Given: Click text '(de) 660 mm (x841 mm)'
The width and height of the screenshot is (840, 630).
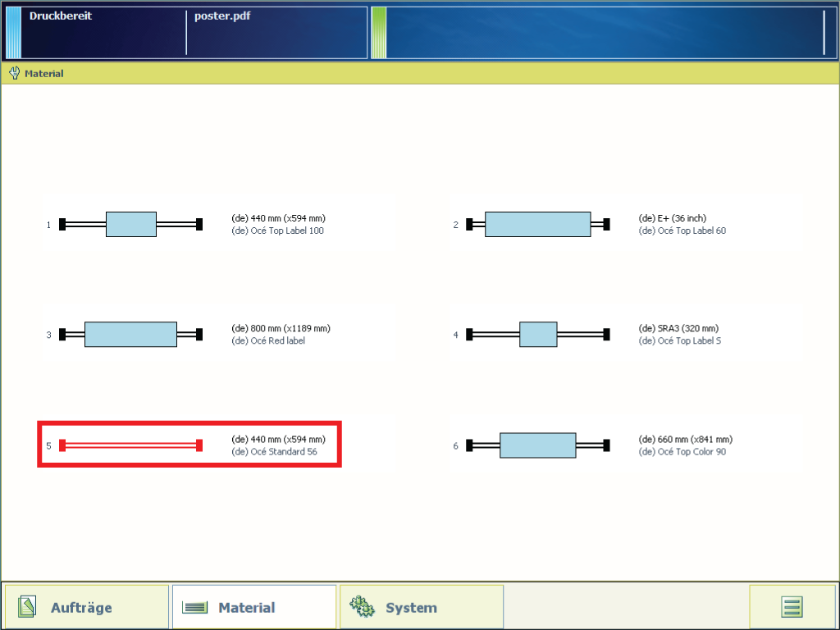Looking at the screenshot, I should point(685,440).
